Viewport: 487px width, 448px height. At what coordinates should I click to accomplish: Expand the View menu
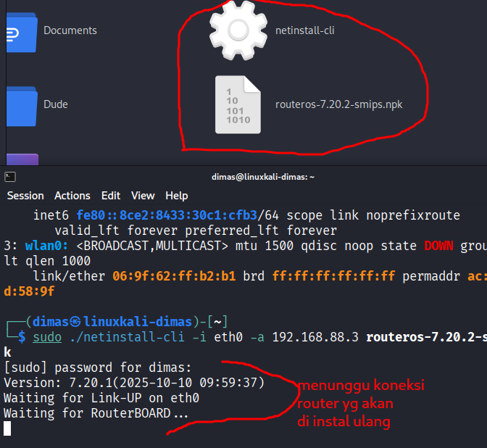coord(143,196)
